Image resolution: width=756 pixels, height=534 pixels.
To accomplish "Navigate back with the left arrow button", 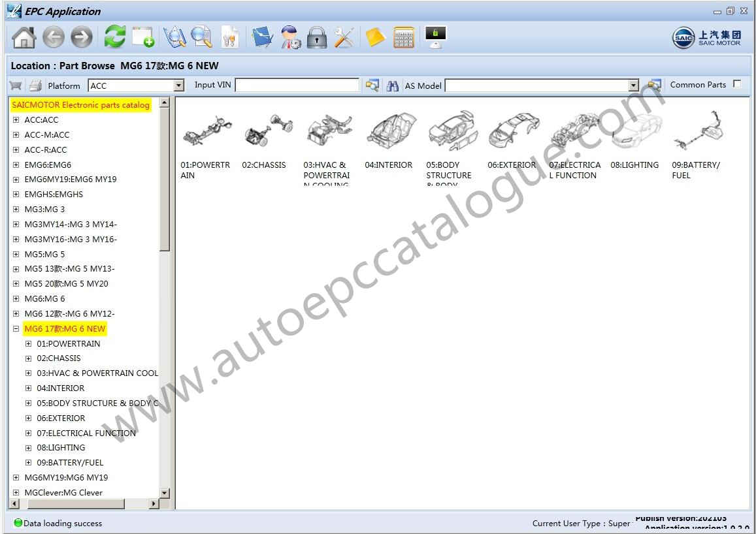I will [x=53, y=37].
